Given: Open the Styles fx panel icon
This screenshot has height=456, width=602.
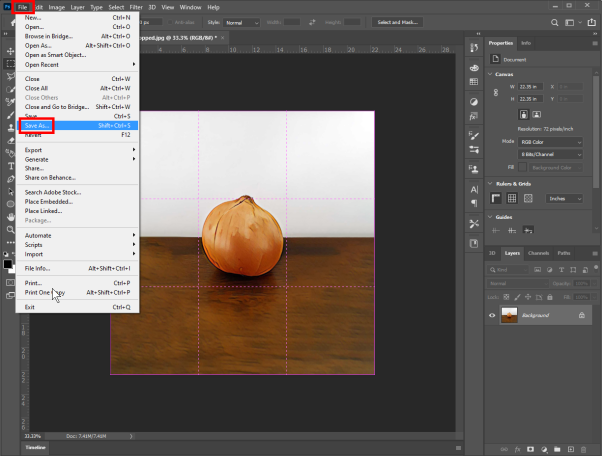Looking at the screenshot, I should 474,116.
